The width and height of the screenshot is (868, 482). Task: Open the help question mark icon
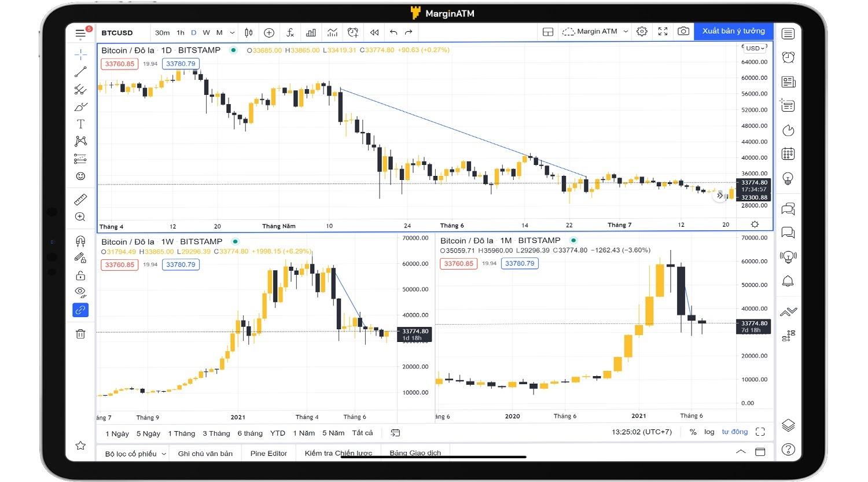(x=788, y=449)
